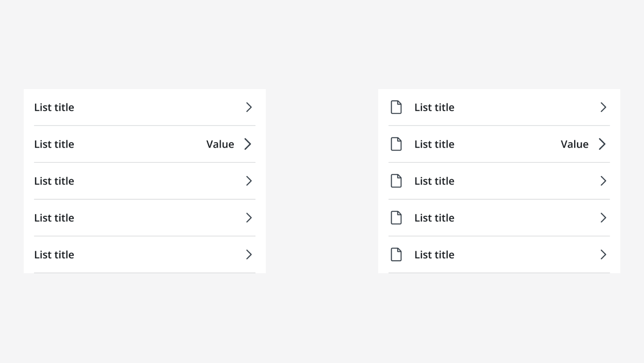Click the document icon in the right list's Value row
Image resolution: width=644 pixels, height=363 pixels.
[x=396, y=144]
